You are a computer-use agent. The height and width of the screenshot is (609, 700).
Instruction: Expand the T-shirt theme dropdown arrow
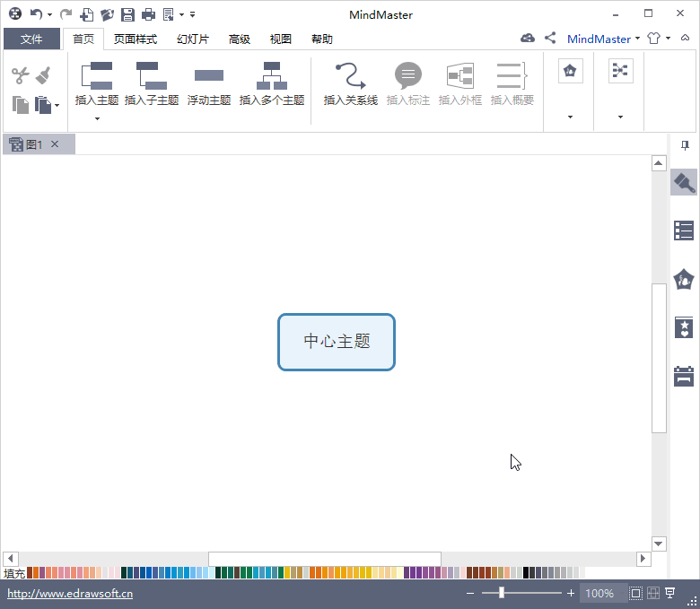(x=668, y=39)
